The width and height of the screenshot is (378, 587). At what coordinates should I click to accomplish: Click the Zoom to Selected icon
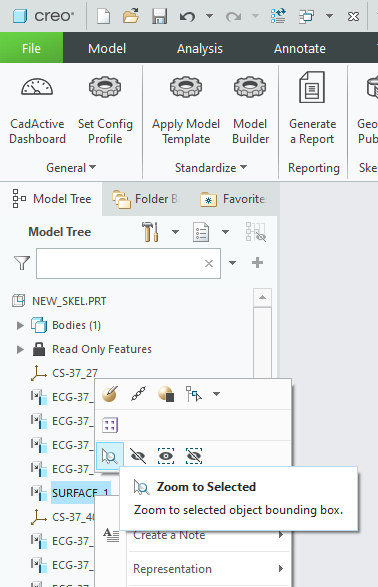point(110,456)
